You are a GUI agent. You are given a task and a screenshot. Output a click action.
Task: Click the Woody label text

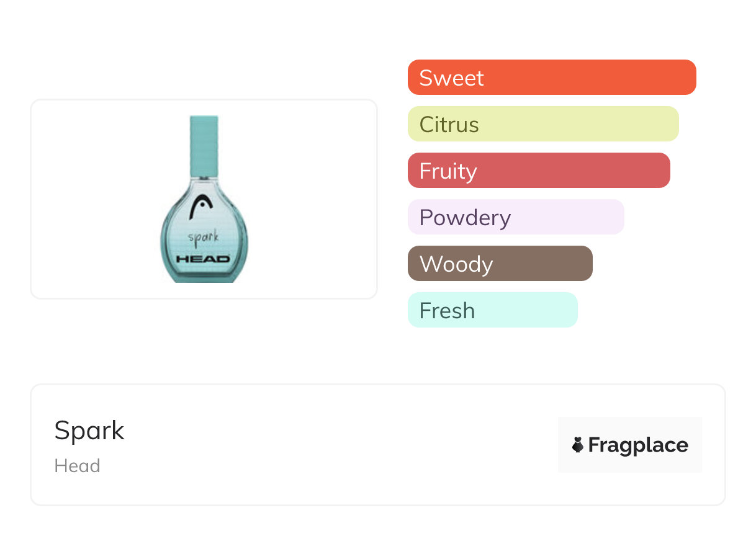(456, 264)
